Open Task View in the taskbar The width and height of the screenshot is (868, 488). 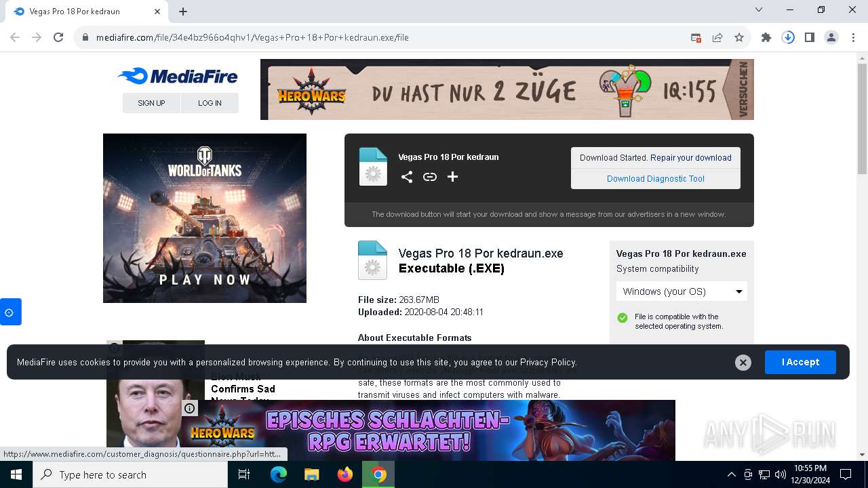tap(244, 474)
